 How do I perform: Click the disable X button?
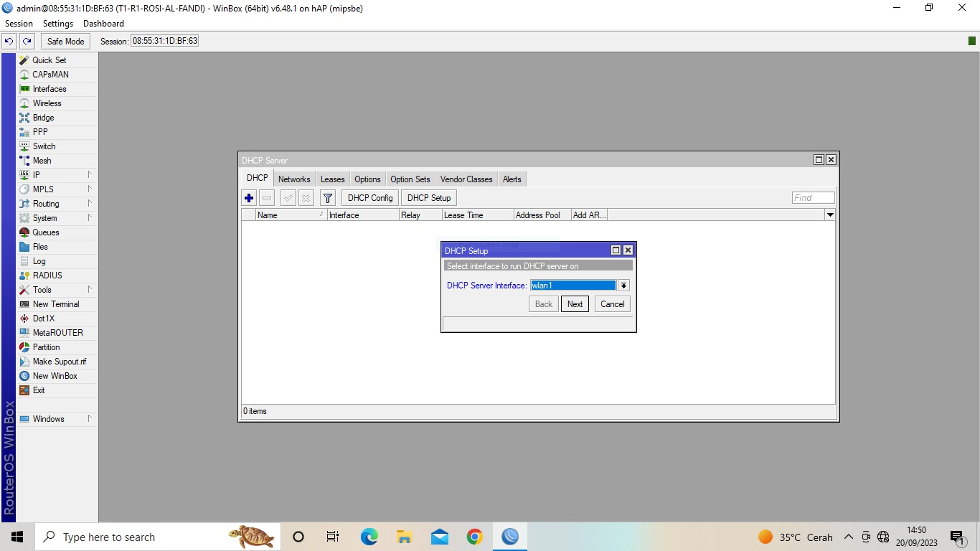[x=306, y=198]
